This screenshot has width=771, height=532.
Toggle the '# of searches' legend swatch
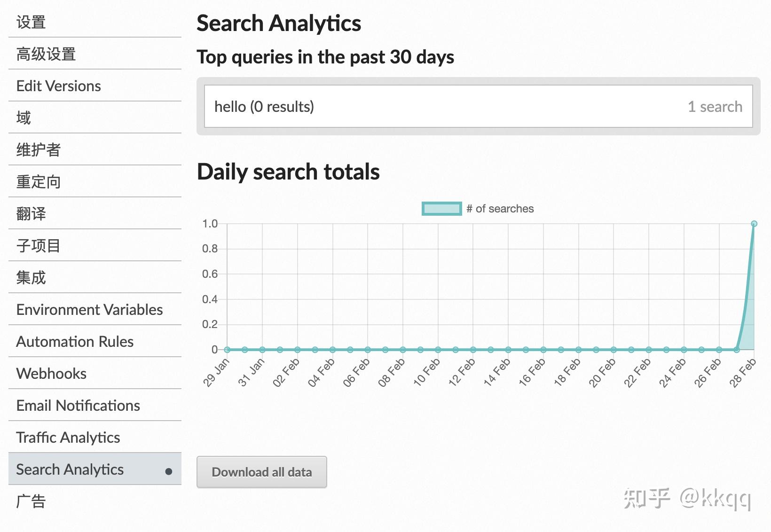[442, 209]
